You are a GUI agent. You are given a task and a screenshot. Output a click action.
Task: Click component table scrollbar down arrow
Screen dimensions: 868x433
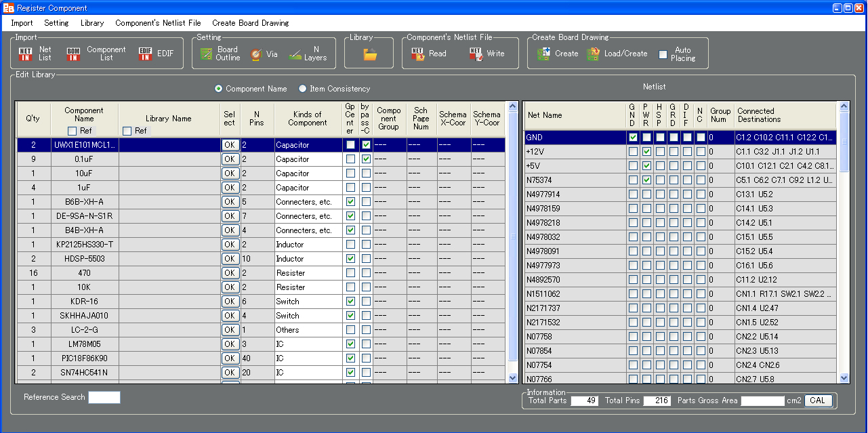click(x=513, y=378)
